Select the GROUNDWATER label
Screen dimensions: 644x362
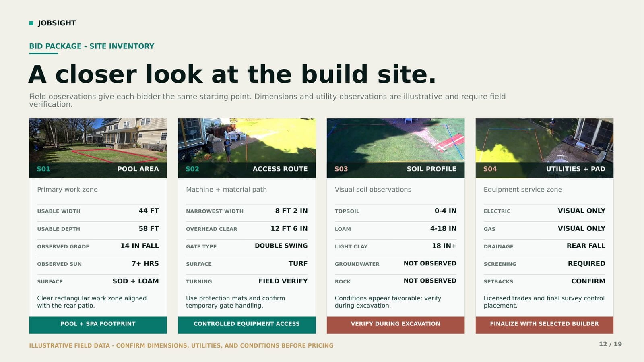click(357, 264)
